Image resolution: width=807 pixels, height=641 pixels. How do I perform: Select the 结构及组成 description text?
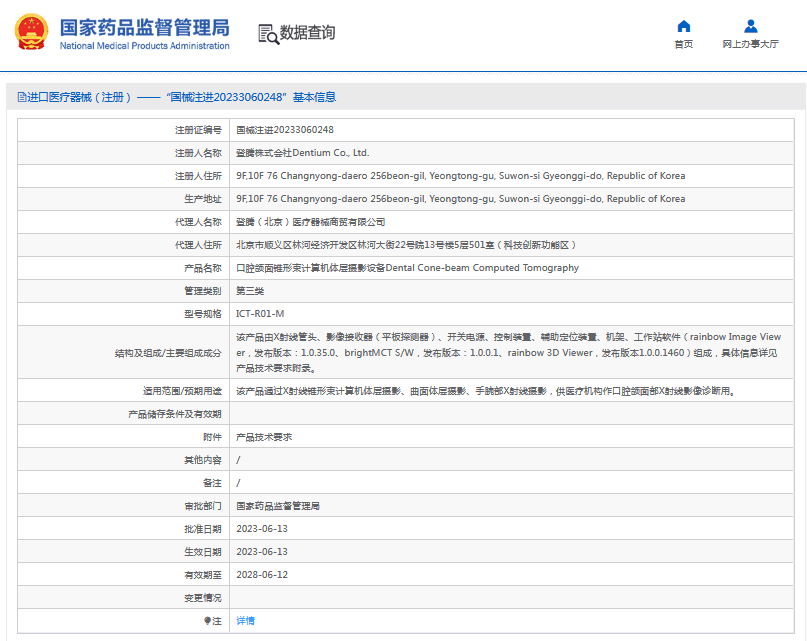click(x=508, y=353)
